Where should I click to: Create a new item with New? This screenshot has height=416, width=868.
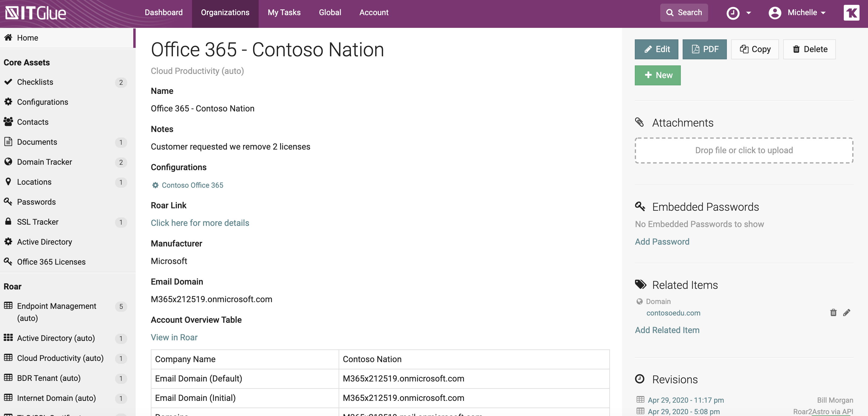(x=658, y=75)
